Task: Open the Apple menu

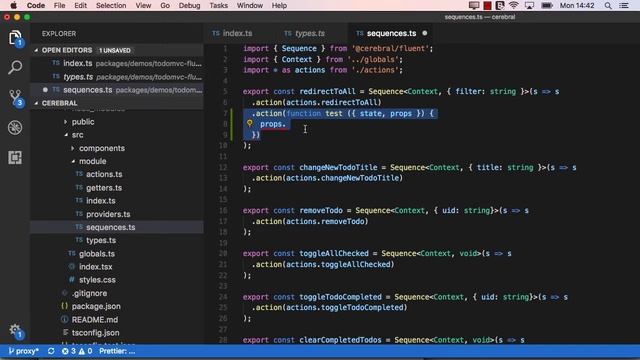Action: click(x=13, y=6)
